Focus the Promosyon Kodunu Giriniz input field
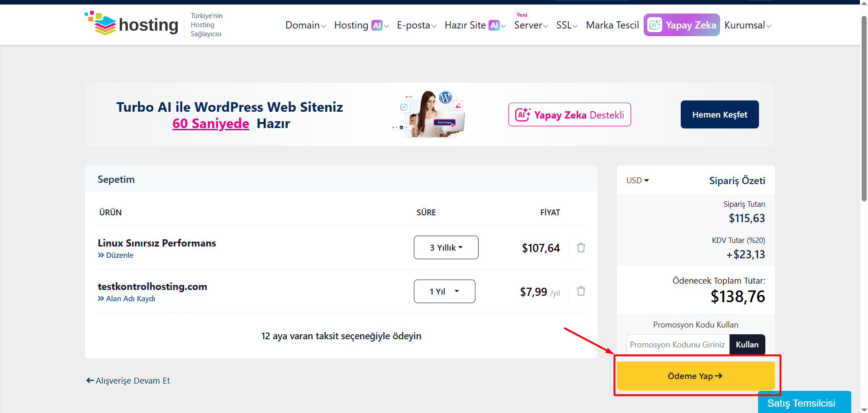This screenshot has width=868, height=413. tap(678, 345)
